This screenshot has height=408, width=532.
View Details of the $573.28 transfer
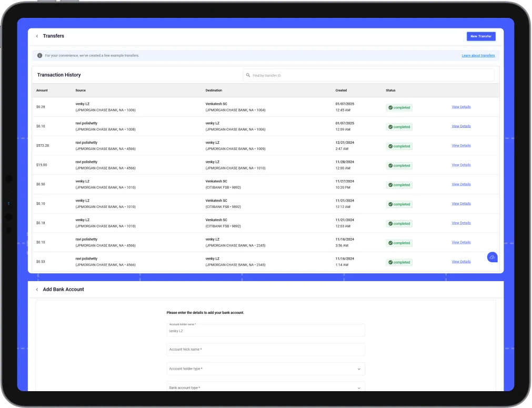461,146
